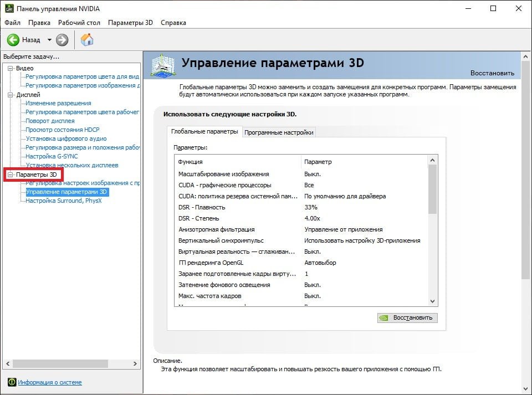The height and width of the screenshot is (395, 532).
Task: Select Макс. частота кадров row
Action: tap(301, 296)
